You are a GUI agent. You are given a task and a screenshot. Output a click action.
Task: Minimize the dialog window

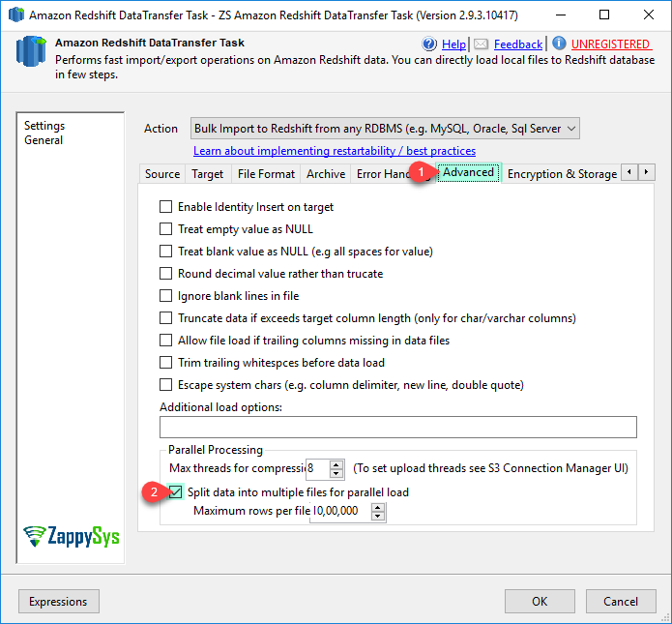click(561, 15)
